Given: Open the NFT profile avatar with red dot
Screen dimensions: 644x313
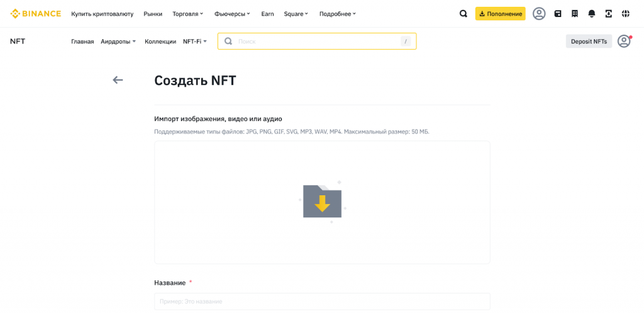Looking at the screenshot, I should tap(624, 41).
